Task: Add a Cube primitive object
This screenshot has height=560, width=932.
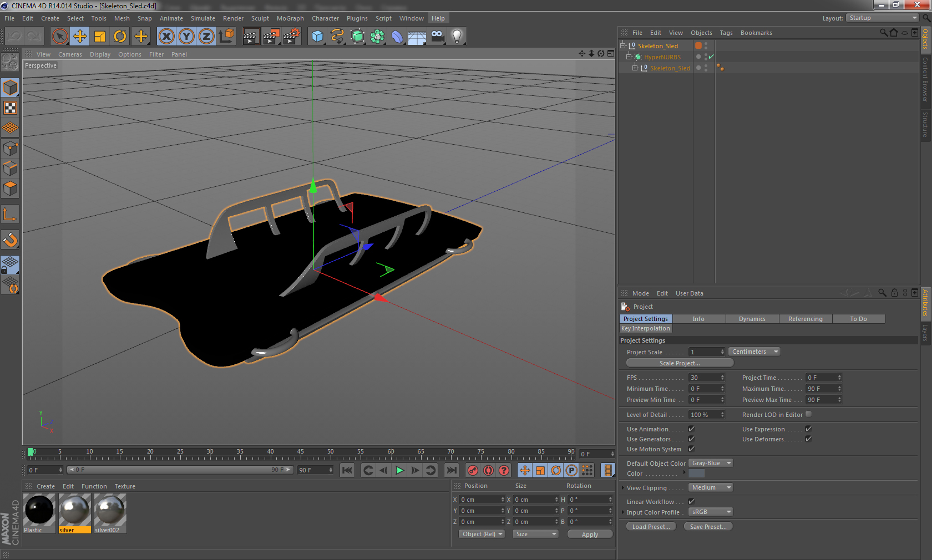Action: pos(317,37)
